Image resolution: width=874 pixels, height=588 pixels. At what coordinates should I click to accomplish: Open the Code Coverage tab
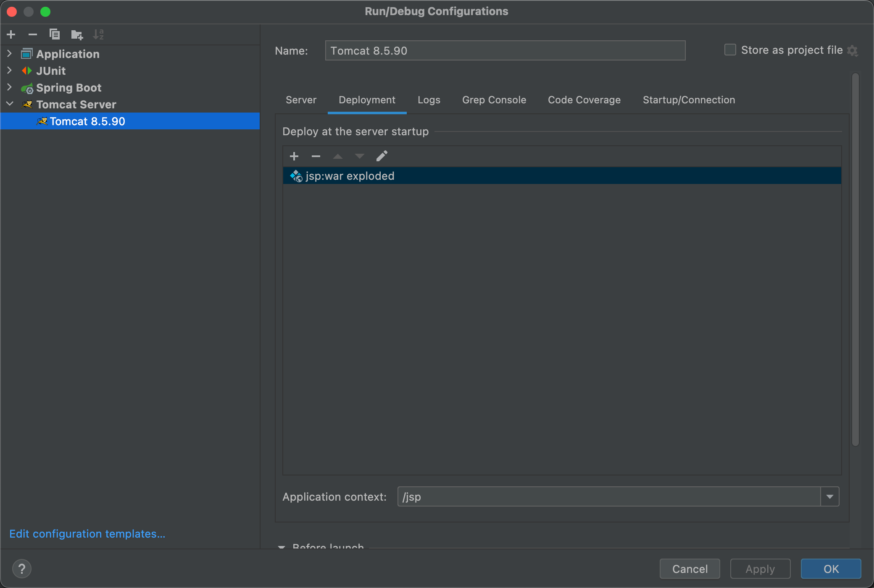point(584,100)
